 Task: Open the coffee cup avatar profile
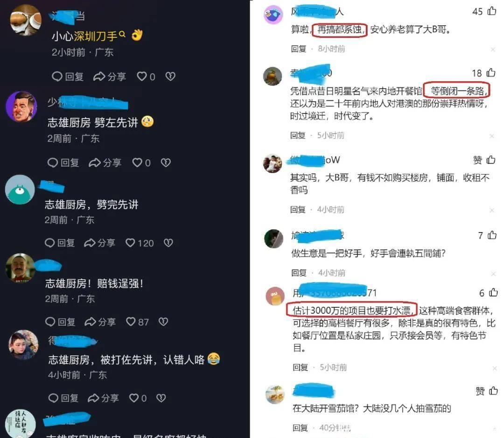coord(26,20)
